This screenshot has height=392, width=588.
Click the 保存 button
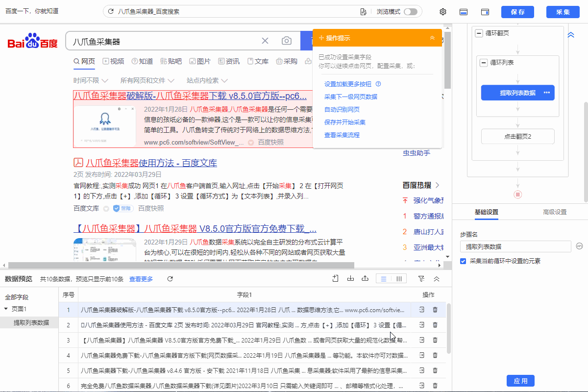[x=518, y=12]
